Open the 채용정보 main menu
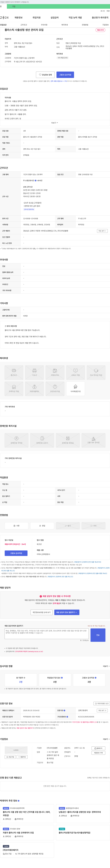The image size is (110, 868). [18, 18]
